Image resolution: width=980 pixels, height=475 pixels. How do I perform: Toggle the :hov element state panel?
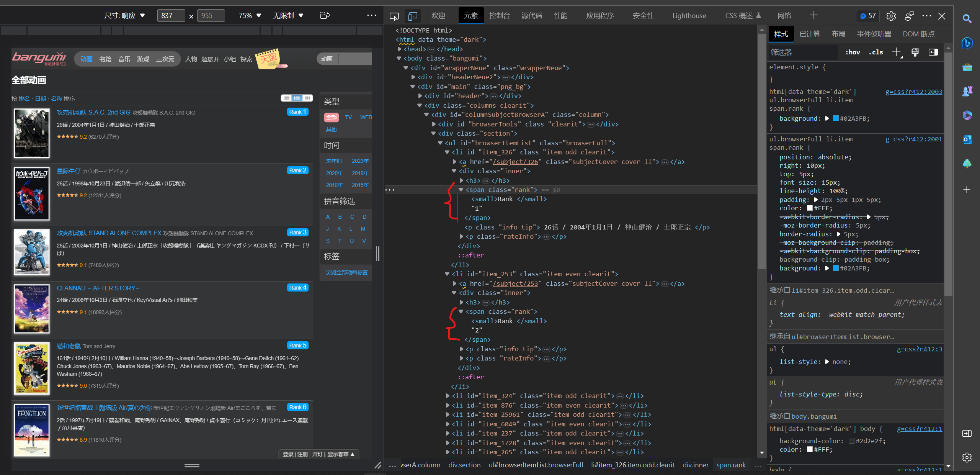point(853,52)
